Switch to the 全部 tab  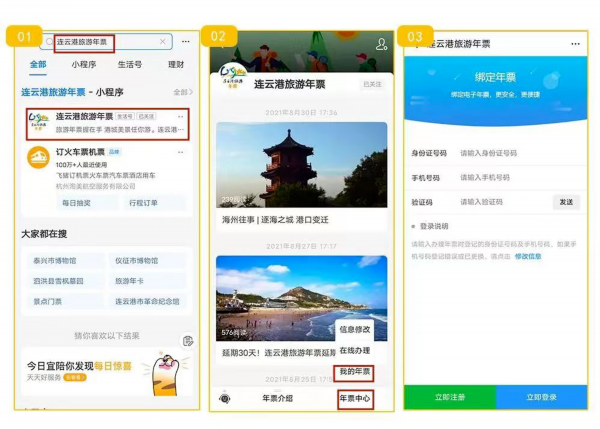pyautogui.click(x=38, y=64)
